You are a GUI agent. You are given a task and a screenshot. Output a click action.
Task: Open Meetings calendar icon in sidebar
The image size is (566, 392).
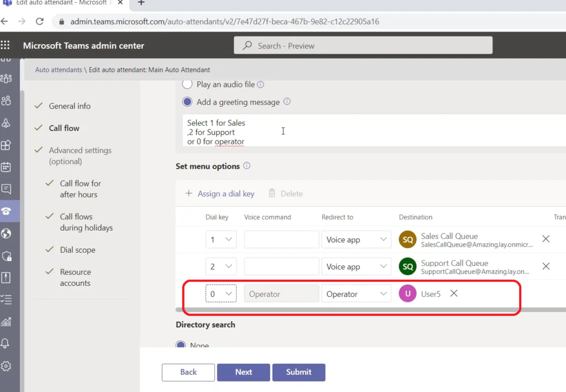coord(7,166)
